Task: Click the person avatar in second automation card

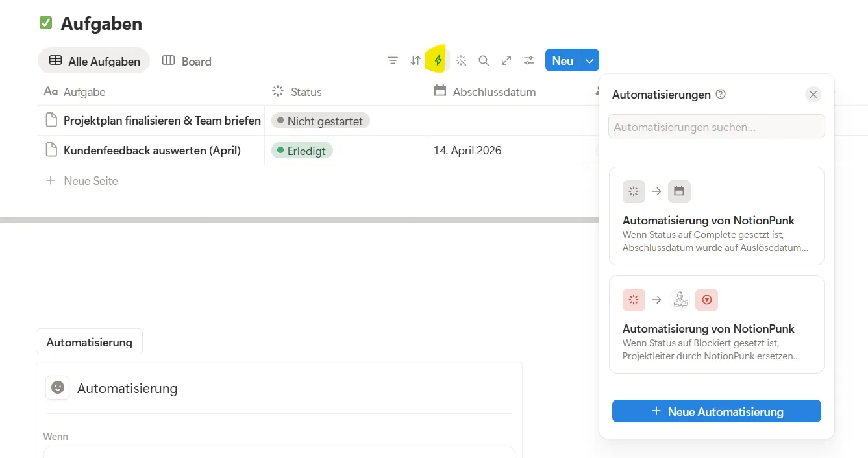Action: click(x=679, y=300)
